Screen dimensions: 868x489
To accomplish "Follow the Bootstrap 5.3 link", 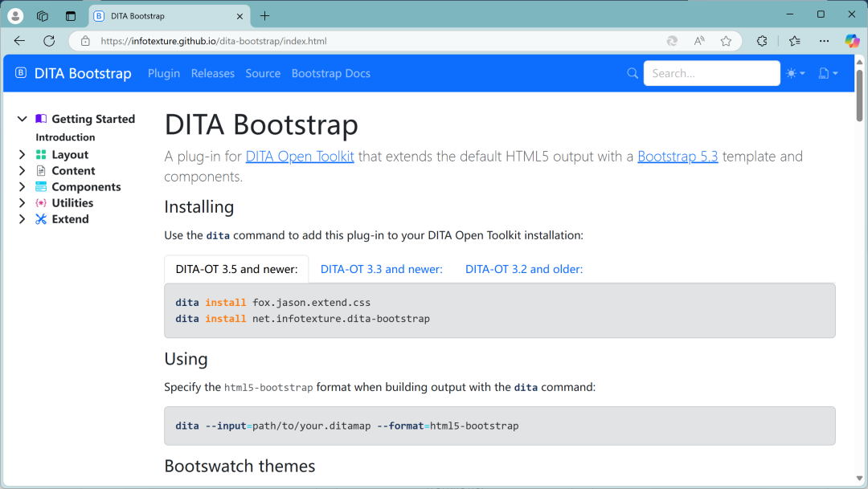I will 678,156.
